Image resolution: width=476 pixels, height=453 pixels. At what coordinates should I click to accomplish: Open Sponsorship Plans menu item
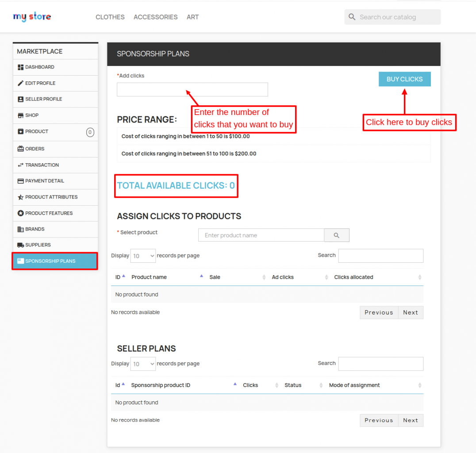55,261
